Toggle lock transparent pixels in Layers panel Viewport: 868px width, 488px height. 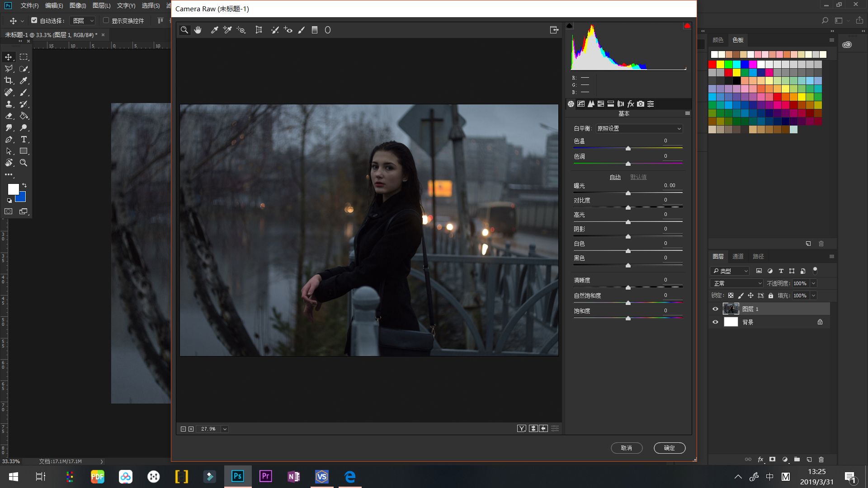point(731,296)
